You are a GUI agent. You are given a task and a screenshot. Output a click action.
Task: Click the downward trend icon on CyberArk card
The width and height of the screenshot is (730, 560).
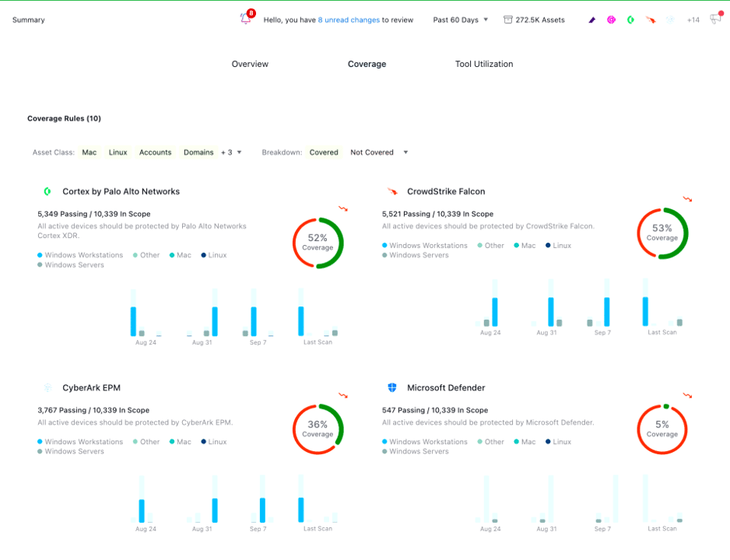click(343, 395)
